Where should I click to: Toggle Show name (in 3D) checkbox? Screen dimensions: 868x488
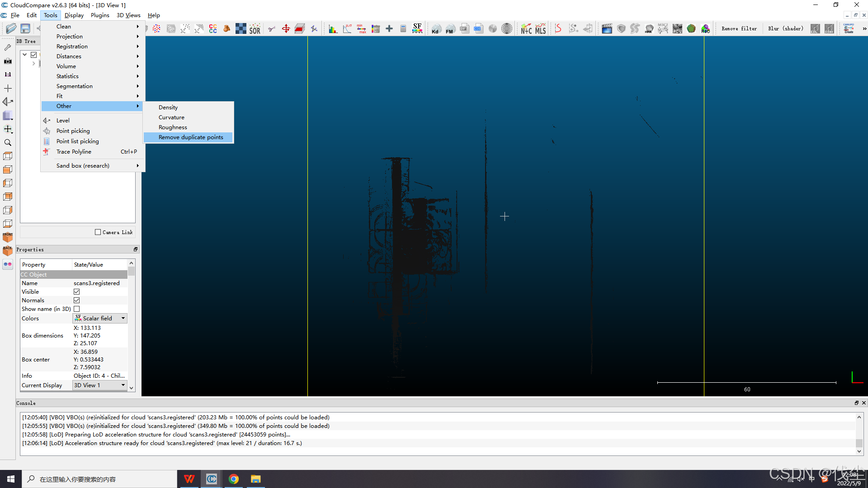point(77,309)
